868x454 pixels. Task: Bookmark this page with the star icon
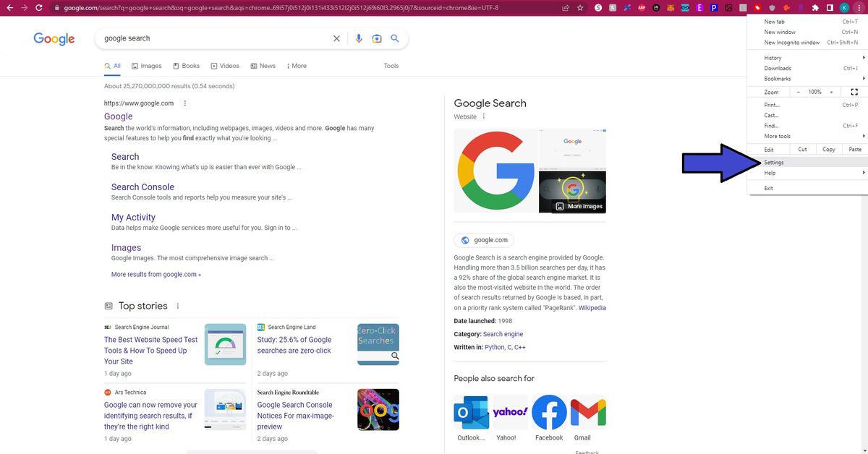tap(579, 7)
